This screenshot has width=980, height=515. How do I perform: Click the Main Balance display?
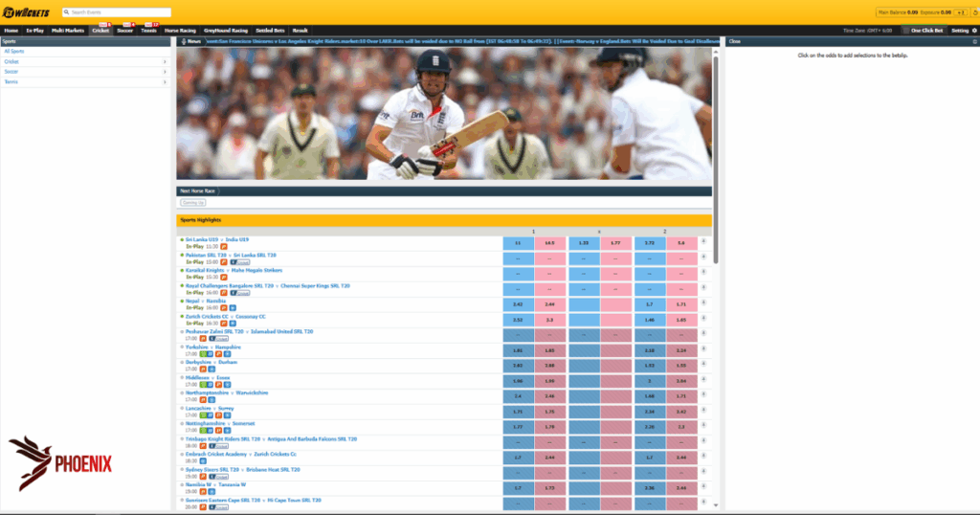[898, 12]
